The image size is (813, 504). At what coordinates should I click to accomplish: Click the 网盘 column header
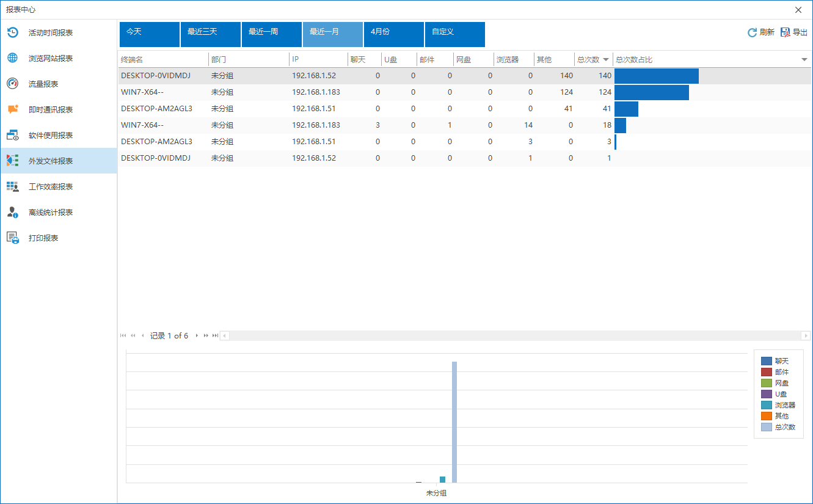[474, 59]
